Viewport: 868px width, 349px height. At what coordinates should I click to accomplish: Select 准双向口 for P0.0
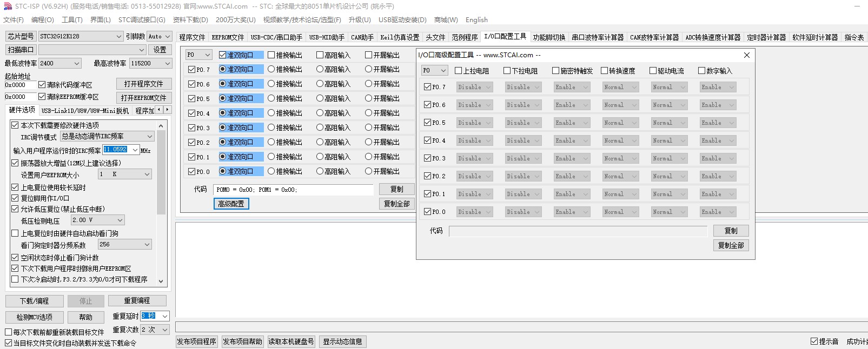(x=222, y=171)
